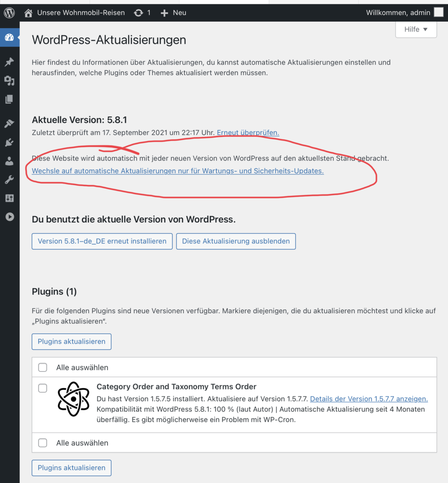
Task: Click the plus icon beside Neu
Action: click(165, 13)
